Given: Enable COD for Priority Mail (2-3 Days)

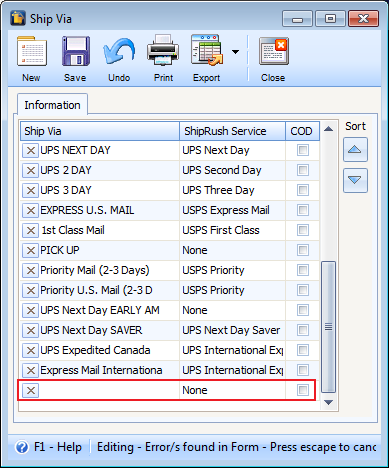Looking at the screenshot, I should click(303, 270).
